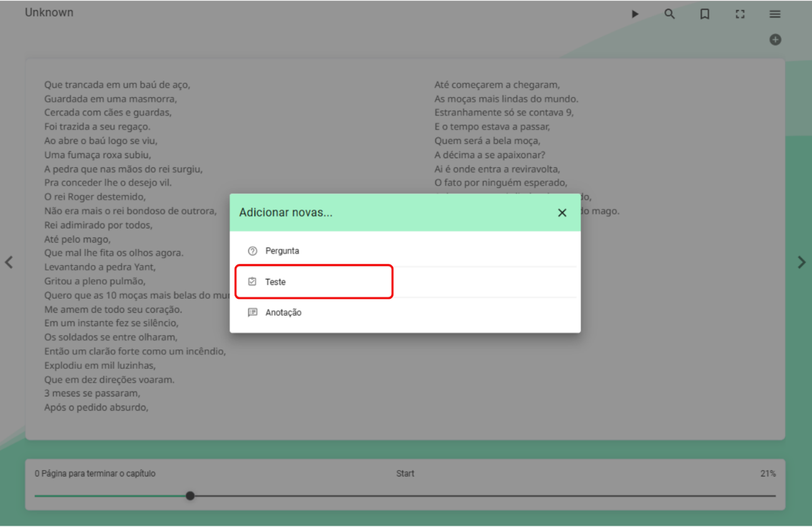Close the Adicionar novas dialog
This screenshot has height=527, width=812.
pyautogui.click(x=562, y=213)
